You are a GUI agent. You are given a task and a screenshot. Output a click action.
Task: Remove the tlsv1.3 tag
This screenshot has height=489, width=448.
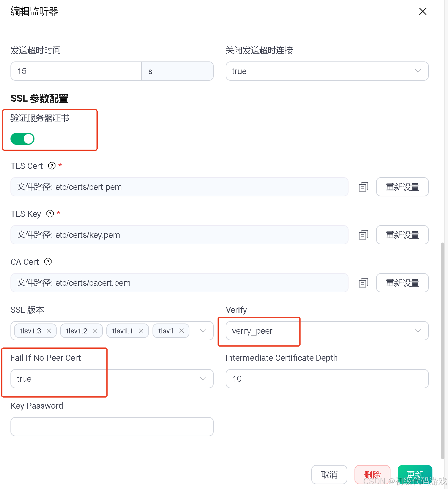tap(49, 331)
